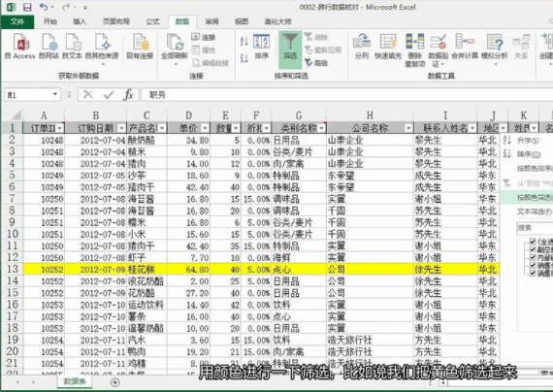Open 高级 advanced filter
553x392 pixels.
point(316,63)
